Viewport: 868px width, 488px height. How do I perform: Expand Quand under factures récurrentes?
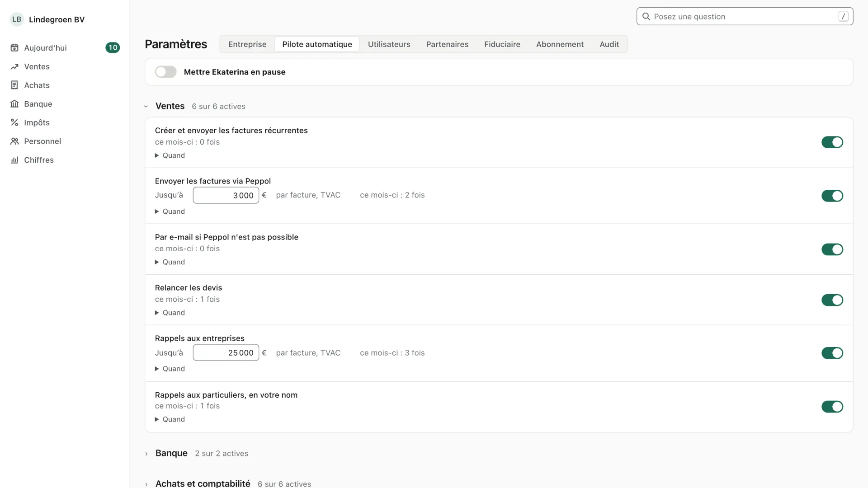[x=170, y=155]
